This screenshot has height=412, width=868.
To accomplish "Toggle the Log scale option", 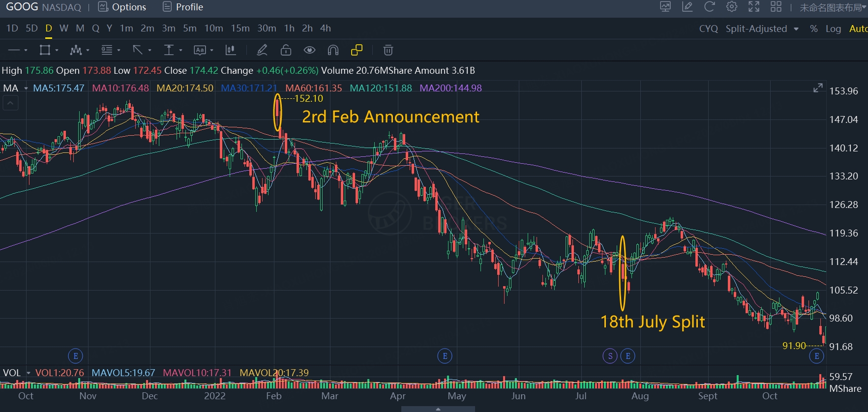I will [833, 29].
